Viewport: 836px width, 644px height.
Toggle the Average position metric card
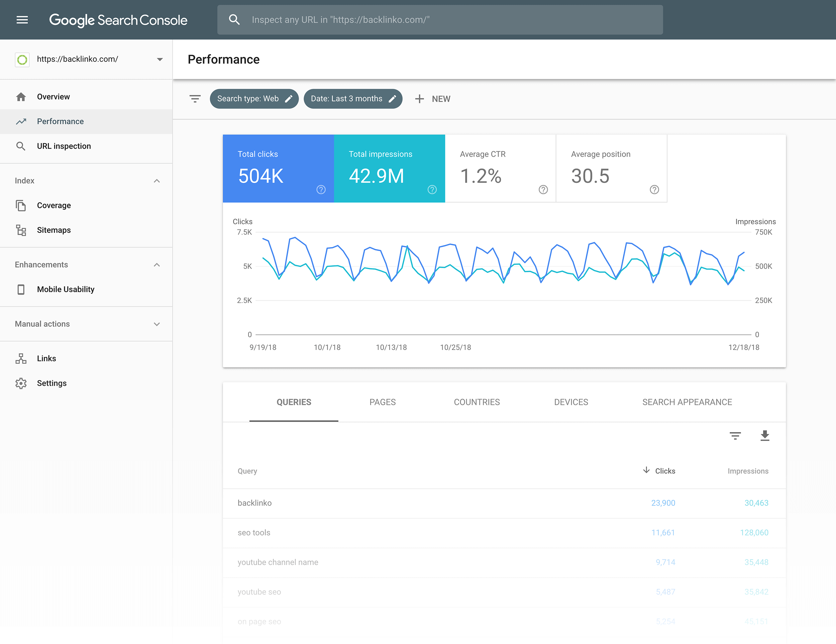pos(611,169)
